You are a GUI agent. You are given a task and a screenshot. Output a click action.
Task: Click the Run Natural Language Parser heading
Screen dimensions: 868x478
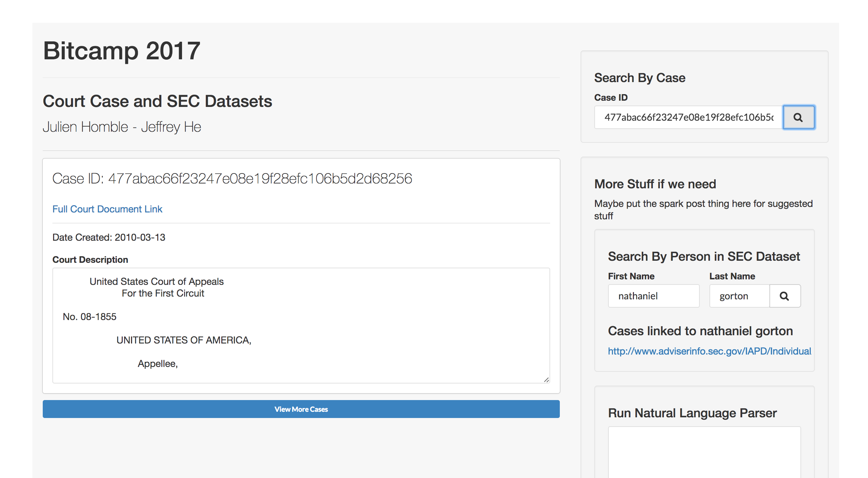(x=692, y=413)
